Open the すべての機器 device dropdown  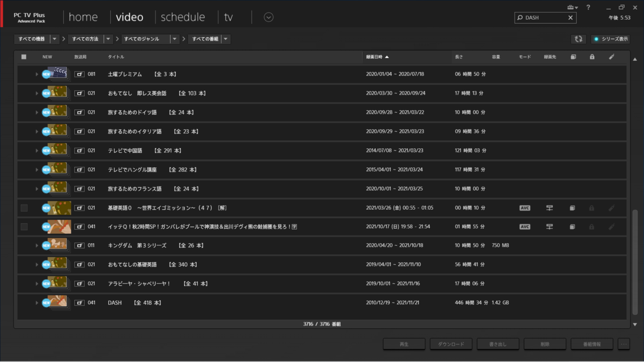point(54,39)
